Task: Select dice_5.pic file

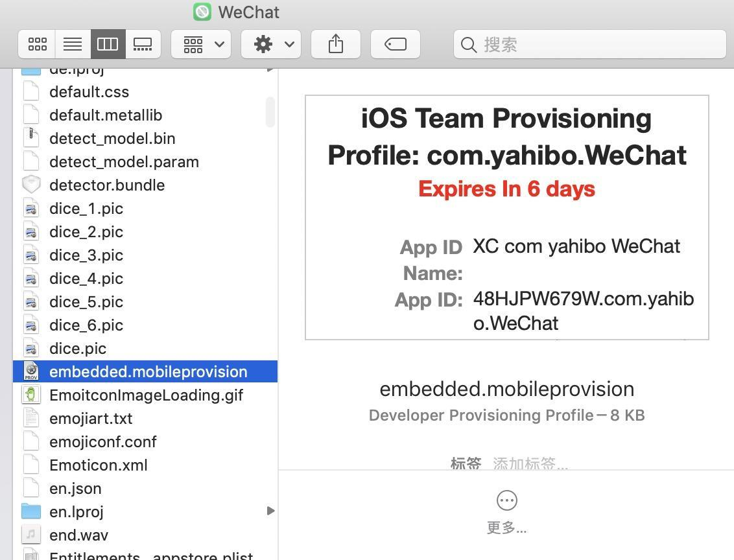Action: (x=145, y=302)
